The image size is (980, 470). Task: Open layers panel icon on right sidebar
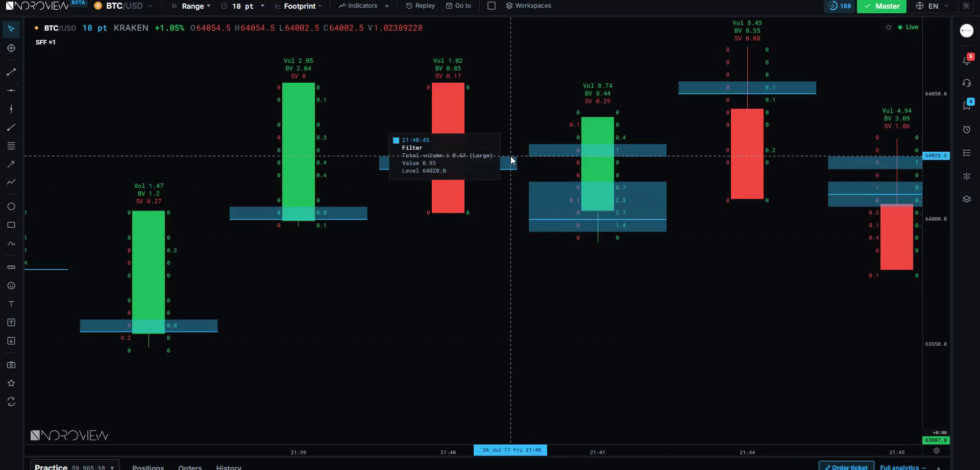point(967,199)
